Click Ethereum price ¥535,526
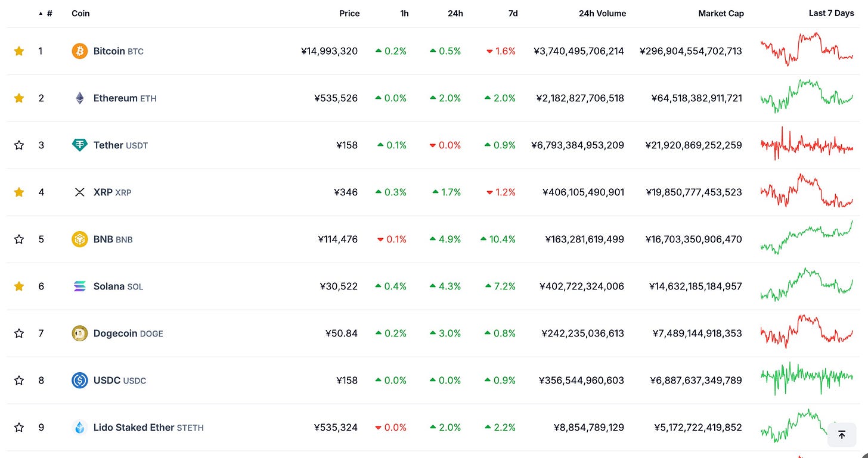This screenshot has width=868, height=458. click(x=336, y=98)
